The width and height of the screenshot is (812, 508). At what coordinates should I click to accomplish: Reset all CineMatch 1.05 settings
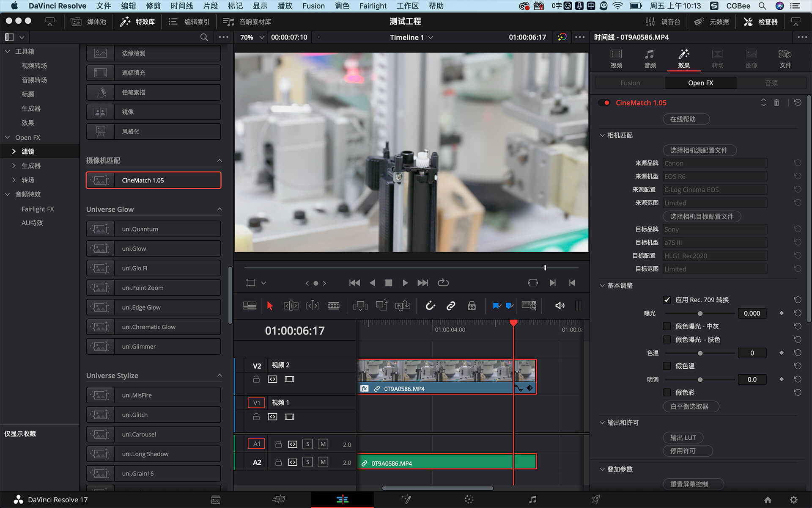coord(798,102)
